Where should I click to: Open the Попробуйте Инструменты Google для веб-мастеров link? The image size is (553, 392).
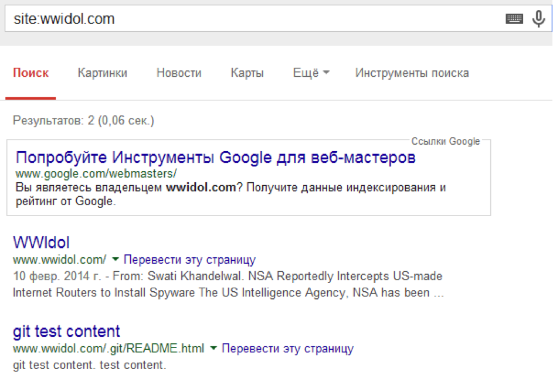pyautogui.click(x=215, y=158)
